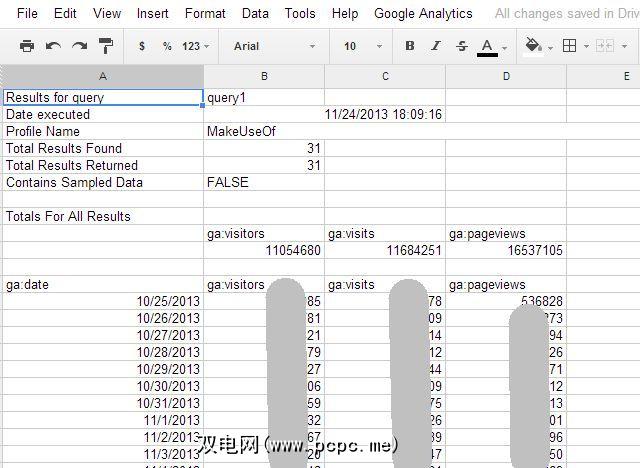
Task: Click the 'Contains Sampled Data' cell
Action: (x=103, y=182)
